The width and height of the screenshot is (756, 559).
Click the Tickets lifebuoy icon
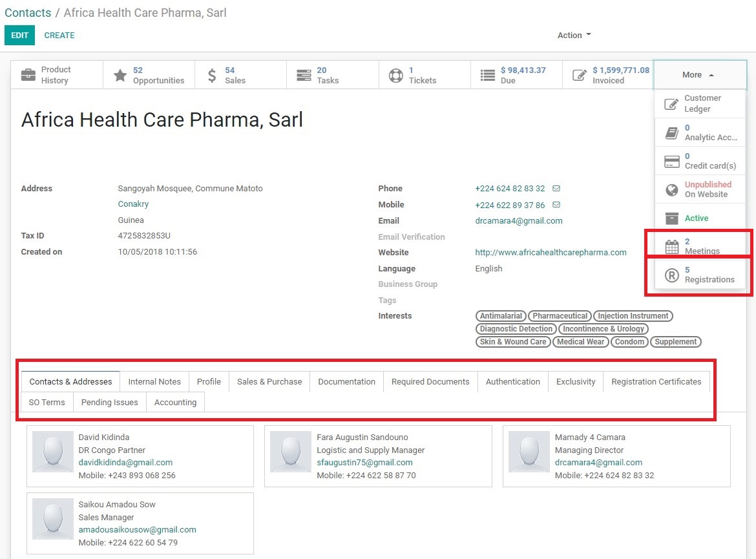[396, 75]
